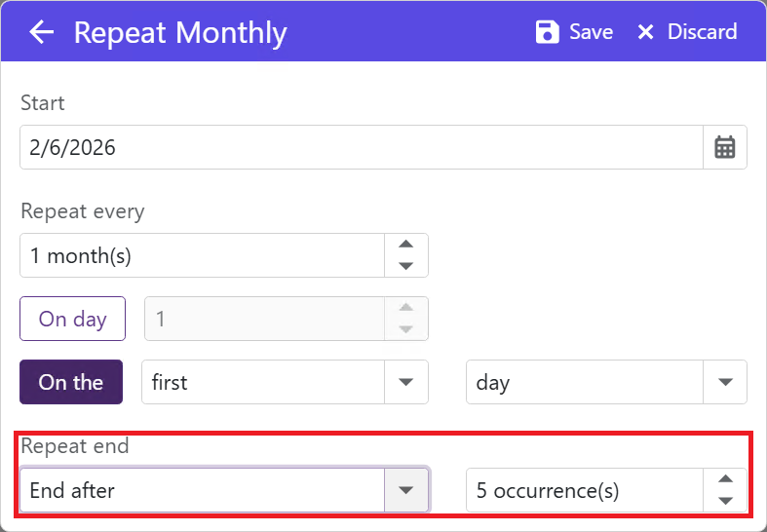Viewport: 767px width, 532px height.
Task: Click the Discard label in header
Action: (x=702, y=32)
